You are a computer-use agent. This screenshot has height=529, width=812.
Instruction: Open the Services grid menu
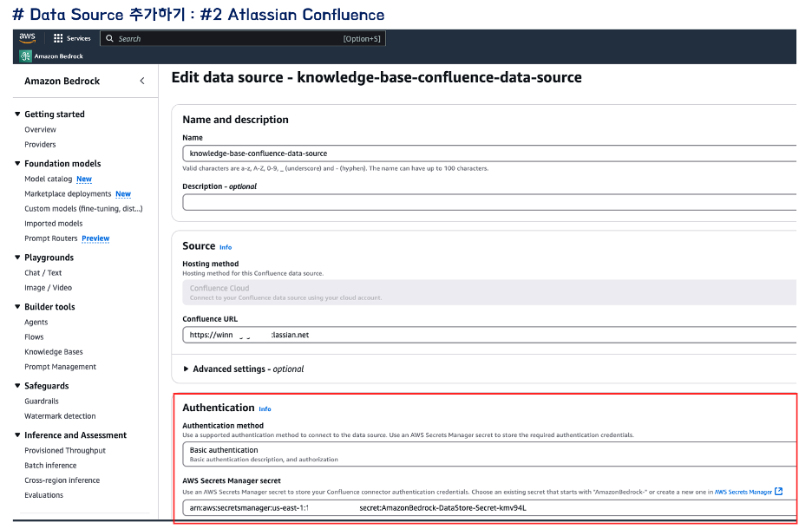pyautogui.click(x=58, y=38)
